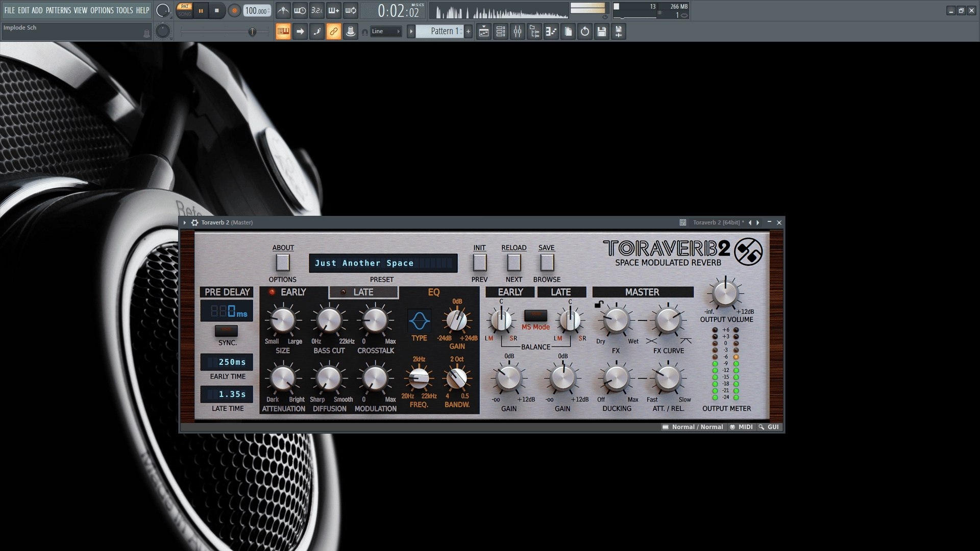980x551 pixels.
Task: Click the MIDI button in plugin footer
Action: [x=741, y=427]
